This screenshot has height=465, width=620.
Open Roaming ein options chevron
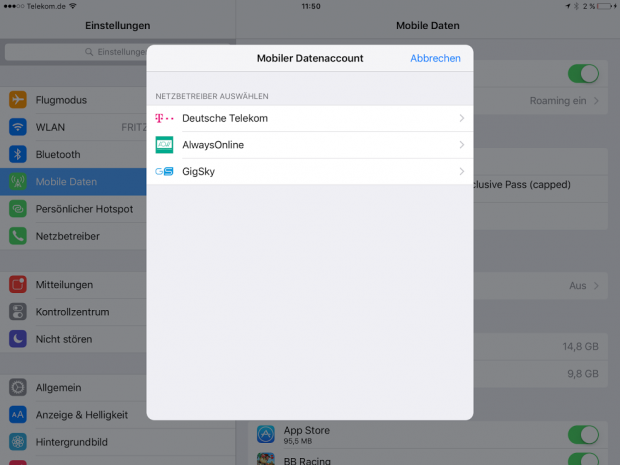pos(596,101)
